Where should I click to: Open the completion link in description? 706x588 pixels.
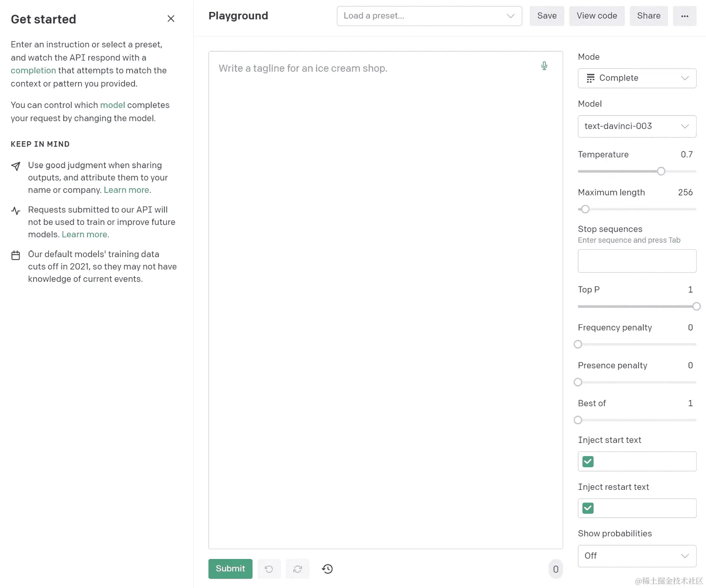pos(33,70)
